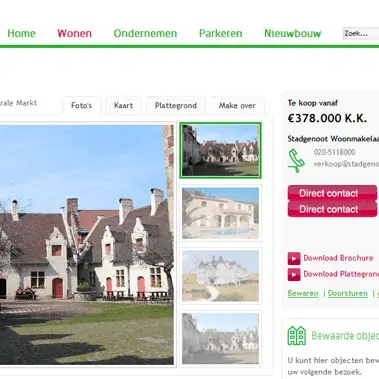
Task: Click the green houses icon for Bewaarde objecten
Action: (297, 336)
